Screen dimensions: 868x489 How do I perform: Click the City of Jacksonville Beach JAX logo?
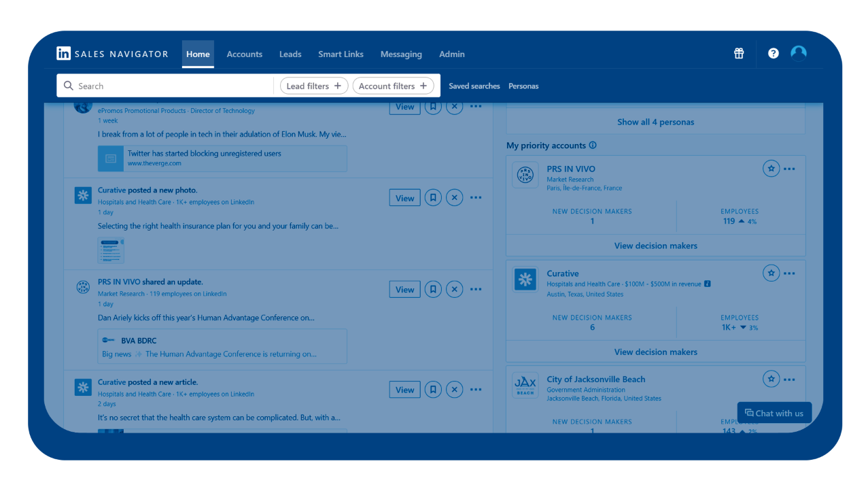tap(525, 385)
